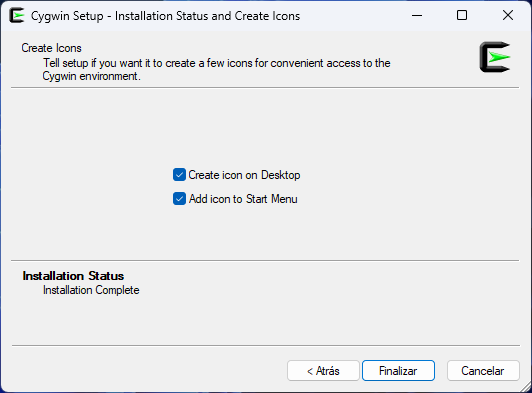This screenshot has height=393, width=532.
Task: Go back with the '< Atrás' button
Action: (x=323, y=371)
